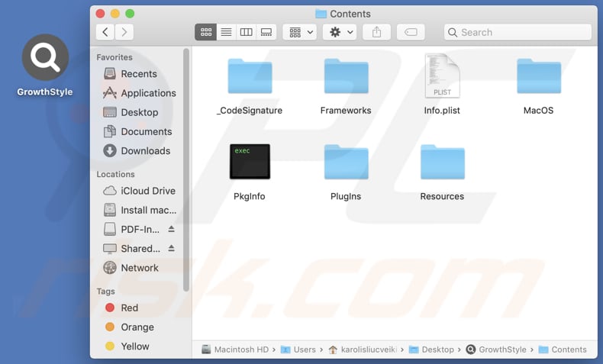Click Macintosh HD in the path bar

(x=235, y=350)
